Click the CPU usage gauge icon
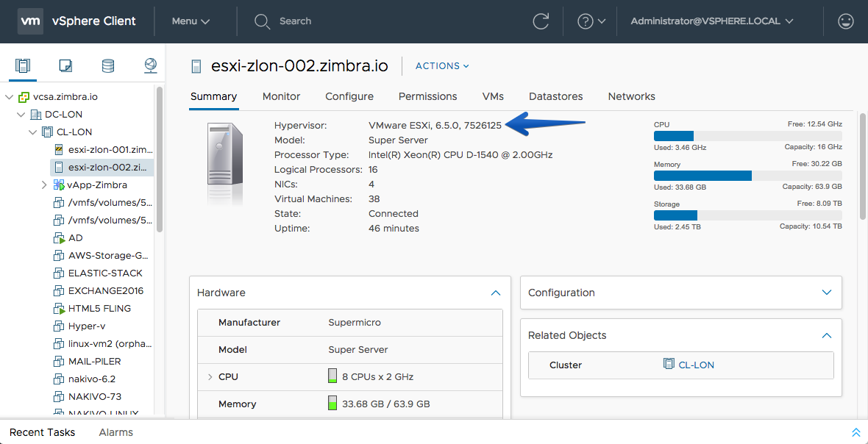 pos(332,376)
